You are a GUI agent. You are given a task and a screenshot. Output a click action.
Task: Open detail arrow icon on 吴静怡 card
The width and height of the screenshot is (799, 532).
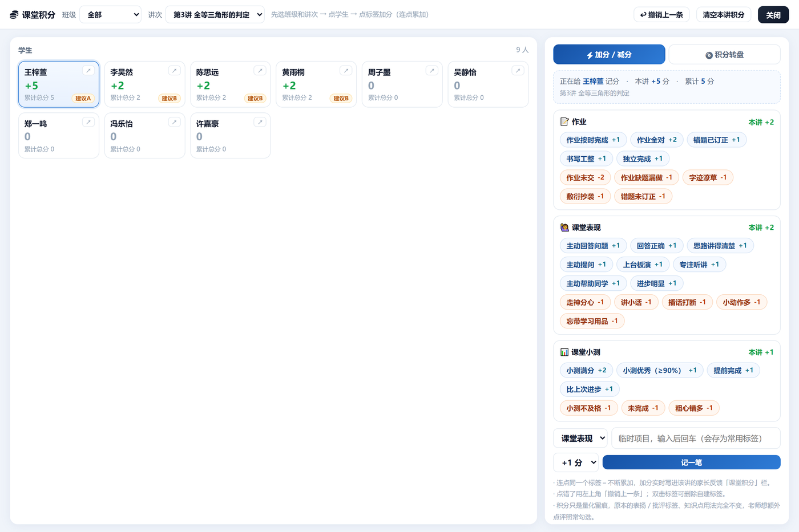point(518,71)
